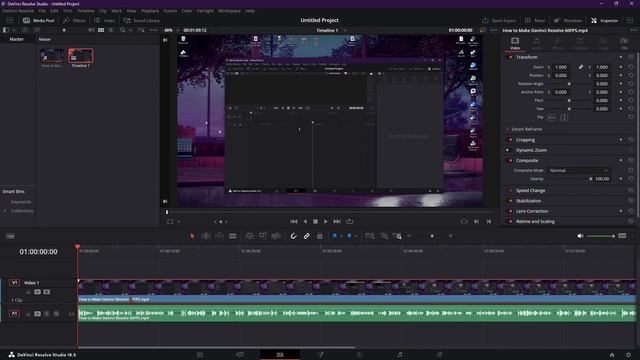Image resolution: width=640 pixels, height=360 pixels.
Task: Open the Sound Library button
Action: pyautogui.click(x=142, y=20)
